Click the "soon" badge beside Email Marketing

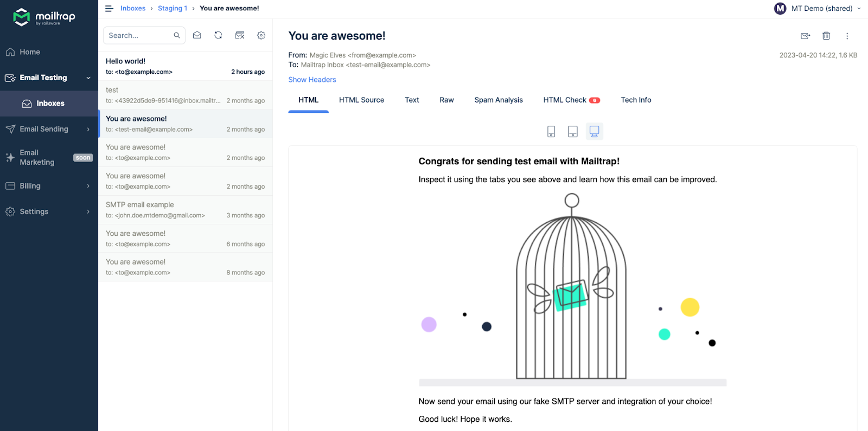83,158
